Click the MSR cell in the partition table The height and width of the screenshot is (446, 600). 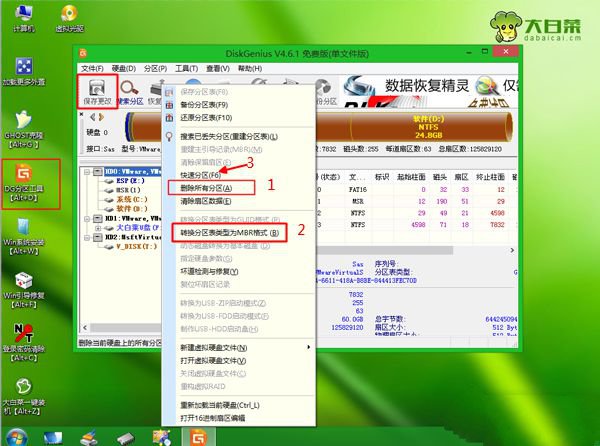(357, 202)
